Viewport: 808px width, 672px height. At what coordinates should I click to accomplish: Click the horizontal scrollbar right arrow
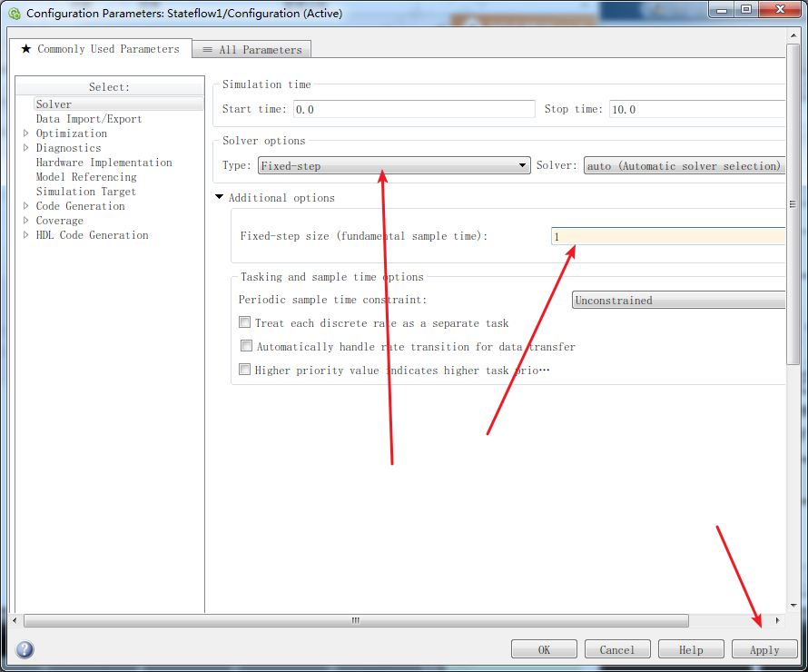tap(778, 620)
